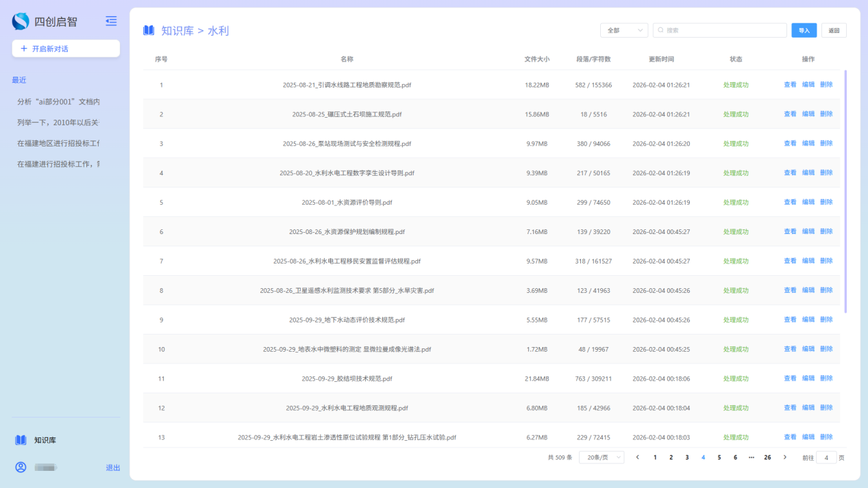
Task: Go to the previous page arrow
Action: pyautogui.click(x=638, y=457)
